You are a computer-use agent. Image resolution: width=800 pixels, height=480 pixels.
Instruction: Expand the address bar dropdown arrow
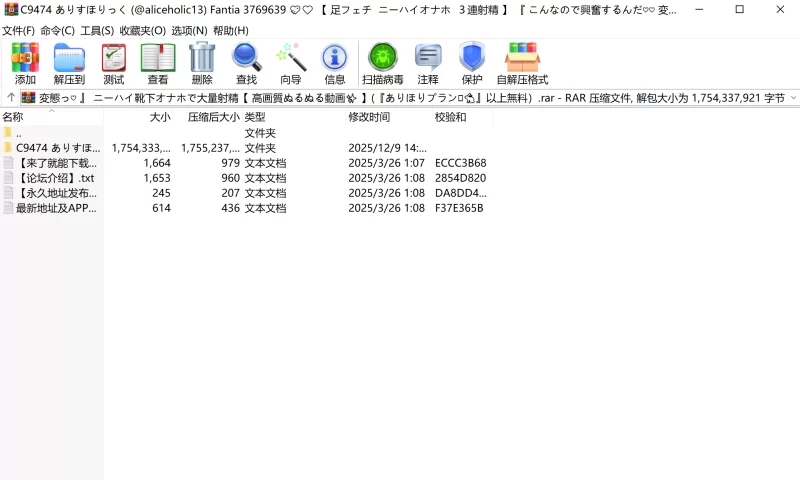(793, 97)
